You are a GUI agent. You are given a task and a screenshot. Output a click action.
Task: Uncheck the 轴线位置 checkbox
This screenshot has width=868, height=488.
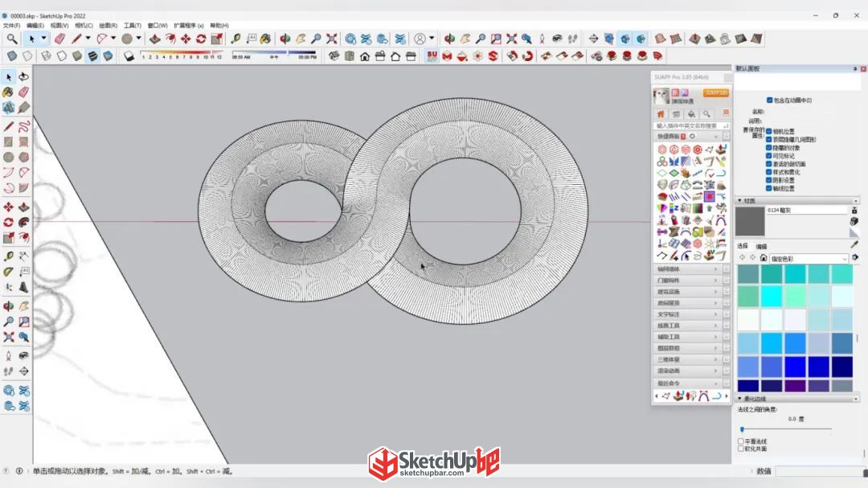pos(769,188)
